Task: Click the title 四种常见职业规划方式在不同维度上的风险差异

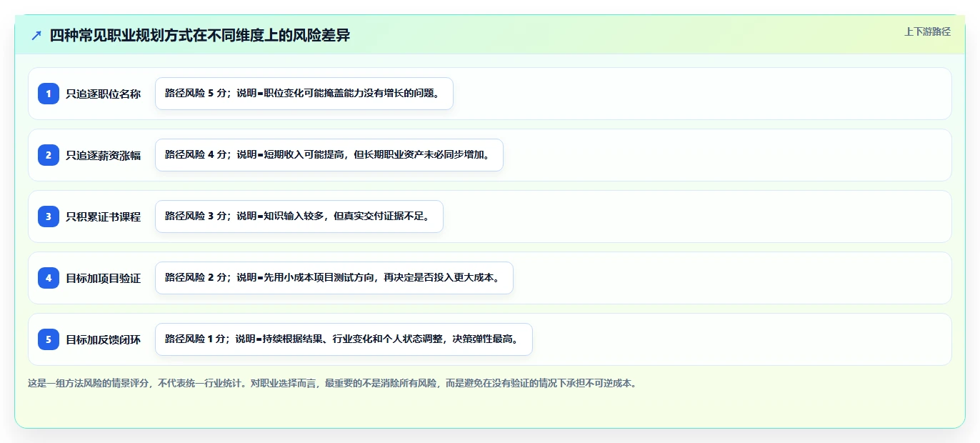Action: click(200, 36)
